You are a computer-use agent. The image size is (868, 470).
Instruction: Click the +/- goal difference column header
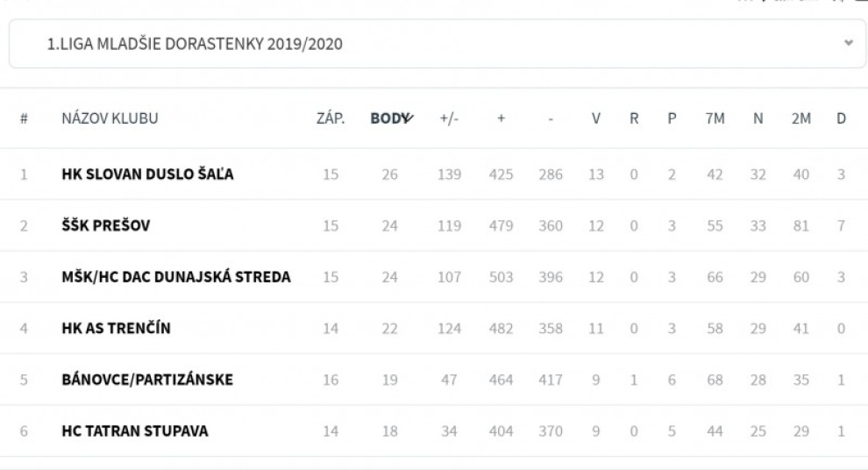tap(449, 119)
